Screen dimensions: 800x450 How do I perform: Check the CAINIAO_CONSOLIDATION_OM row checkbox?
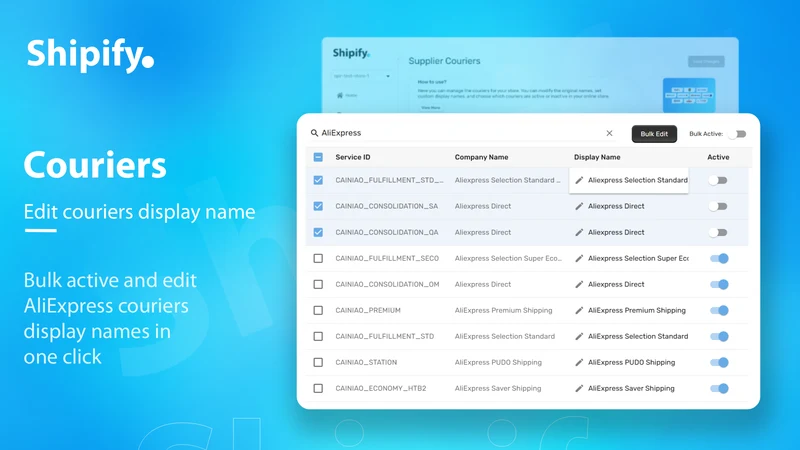pyautogui.click(x=318, y=284)
